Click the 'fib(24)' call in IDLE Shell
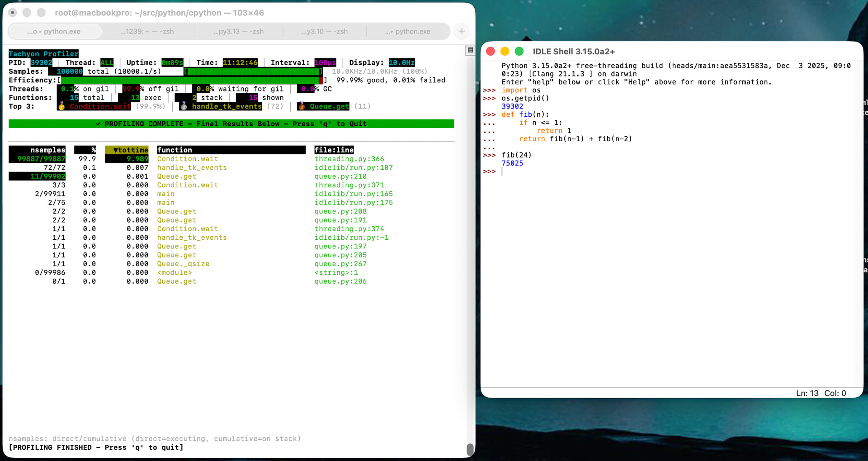The width and height of the screenshot is (868, 461). (516, 155)
